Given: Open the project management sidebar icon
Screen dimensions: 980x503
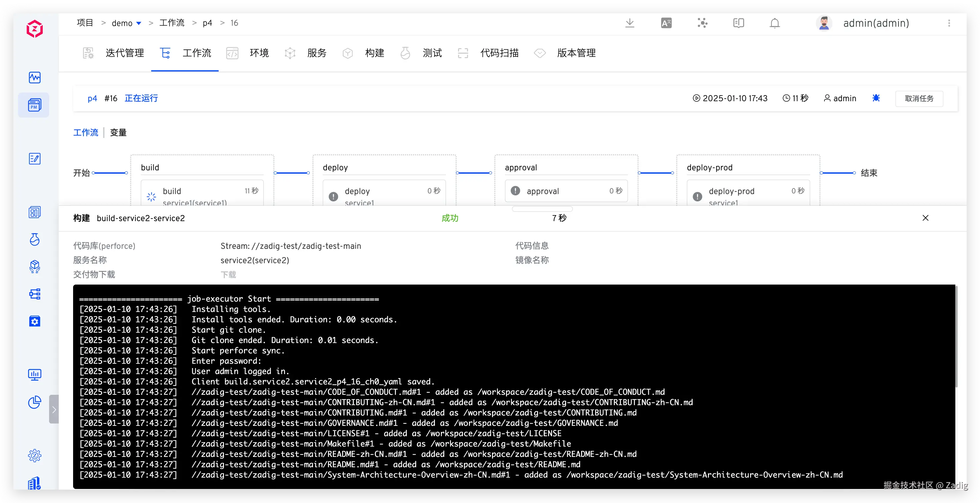Looking at the screenshot, I should [35, 105].
